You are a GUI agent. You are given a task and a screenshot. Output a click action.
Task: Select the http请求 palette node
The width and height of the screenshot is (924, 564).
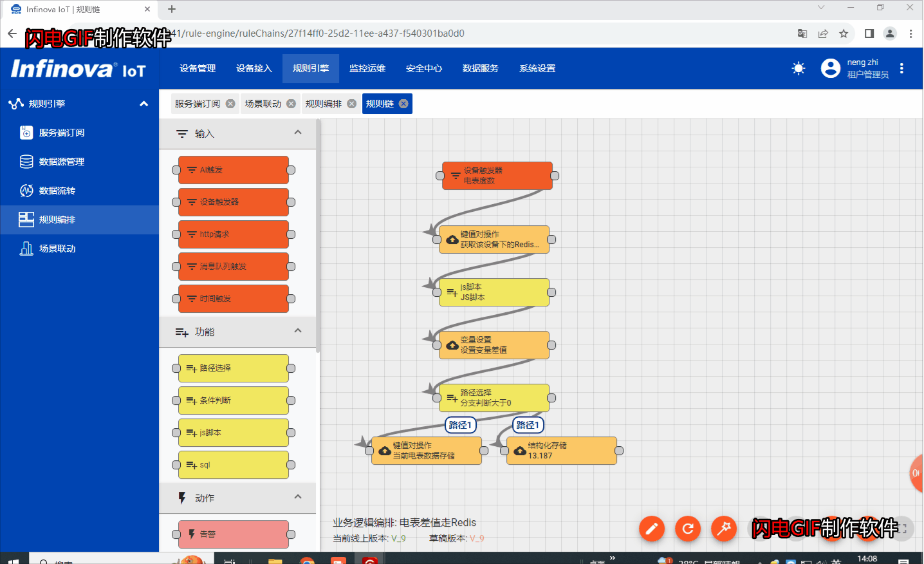point(234,234)
